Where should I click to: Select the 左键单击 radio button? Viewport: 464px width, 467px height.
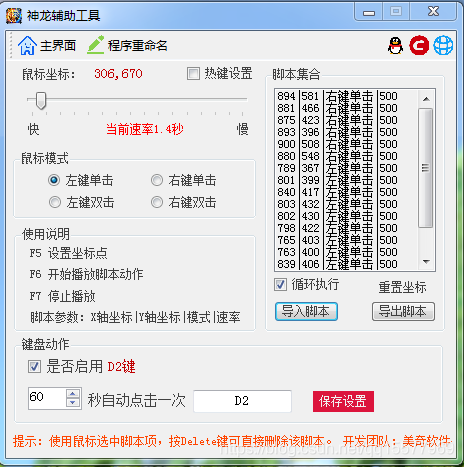(54, 180)
